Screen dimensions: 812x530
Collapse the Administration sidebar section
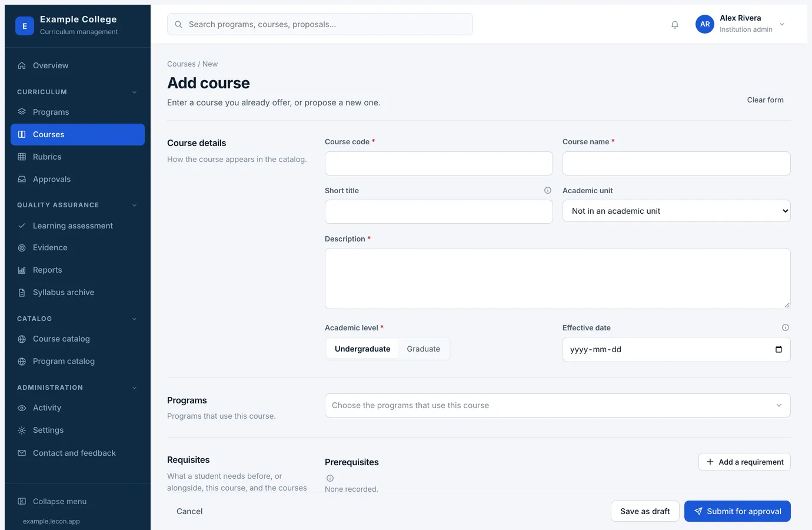pyautogui.click(x=134, y=387)
